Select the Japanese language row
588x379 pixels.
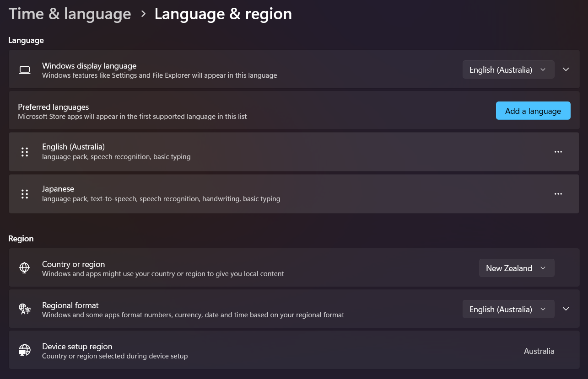click(275, 194)
